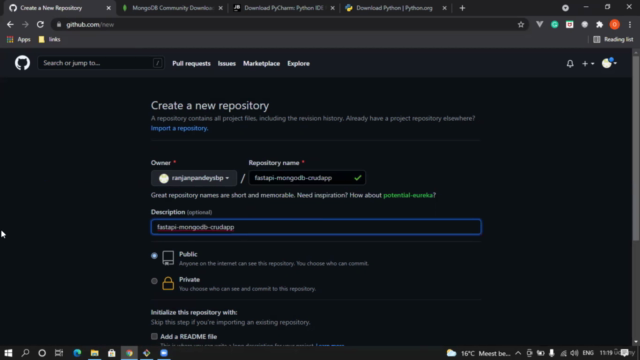Launch Microsoft Edge from taskbar
Screen dimensions: 640x360
click(77, 353)
